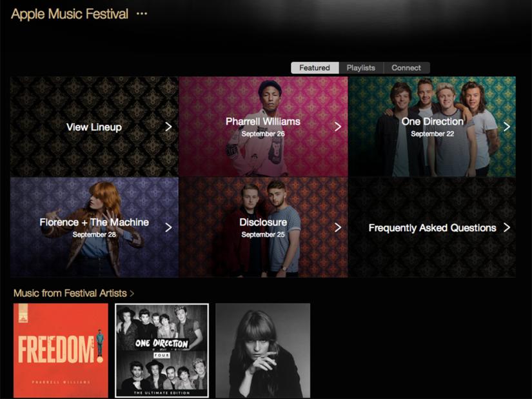Select One Direction Four album cover
Viewport: 532px width, 399px height.
pyautogui.click(x=162, y=351)
